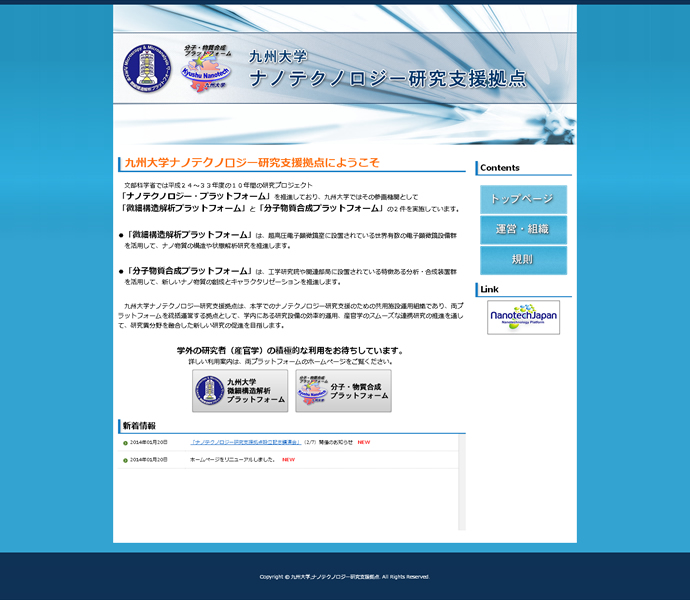
Task: Click green bullet icon beside the リニューアル news row
Action: pyautogui.click(x=125, y=460)
